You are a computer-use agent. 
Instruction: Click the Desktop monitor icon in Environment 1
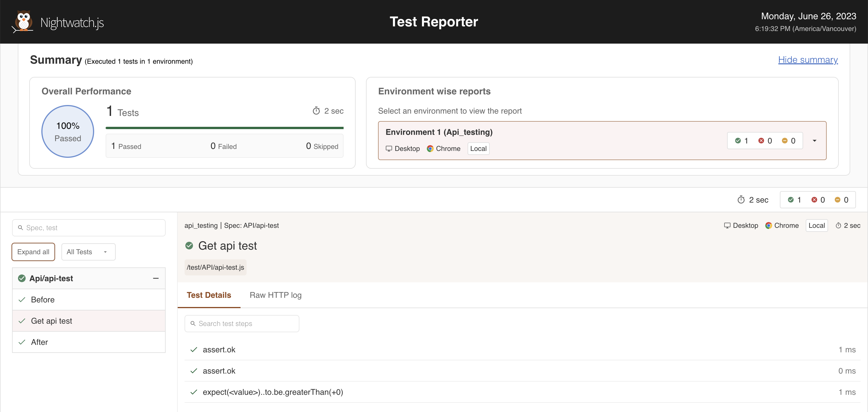coord(389,149)
